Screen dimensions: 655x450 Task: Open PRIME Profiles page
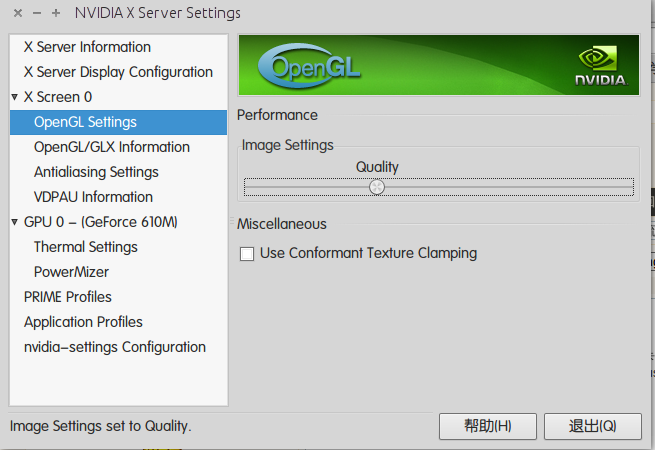point(68,297)
